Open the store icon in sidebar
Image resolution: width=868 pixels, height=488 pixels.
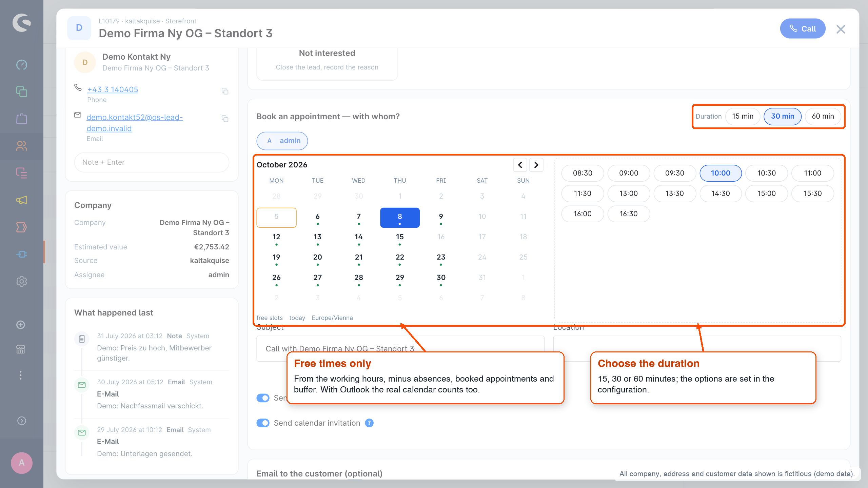point(21,349)
